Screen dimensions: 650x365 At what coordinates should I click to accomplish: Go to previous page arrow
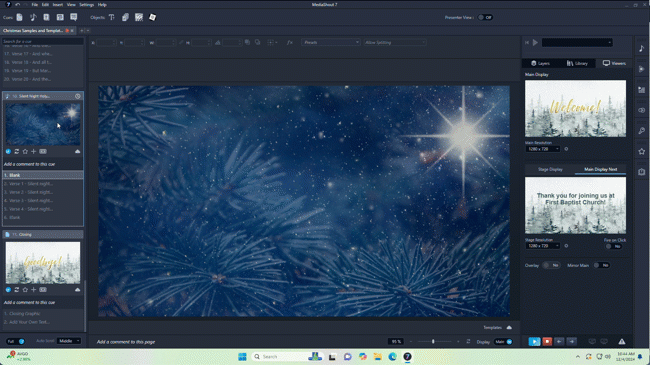click(x=559, y=341)
